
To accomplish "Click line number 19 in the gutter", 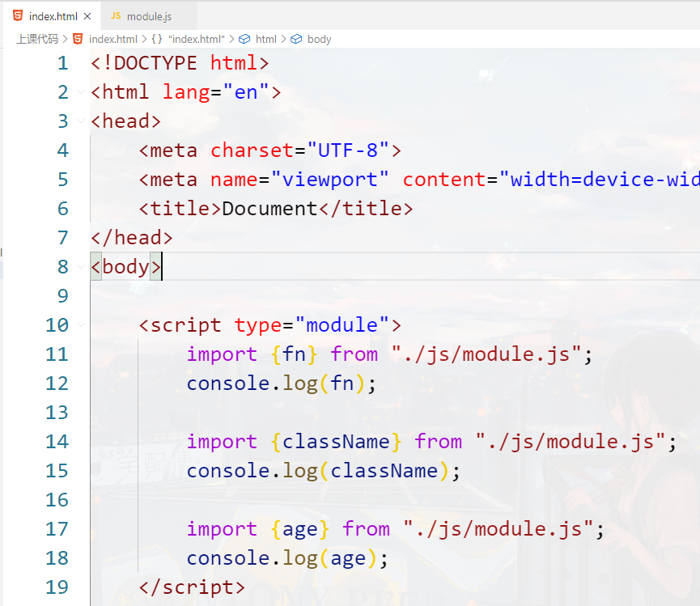I will coord(57,587).
